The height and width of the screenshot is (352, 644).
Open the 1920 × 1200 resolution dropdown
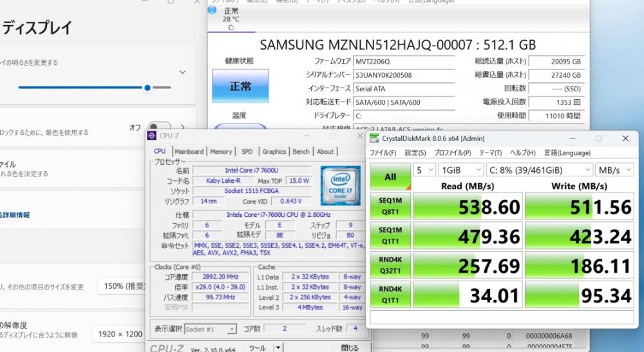click(119, 335)
